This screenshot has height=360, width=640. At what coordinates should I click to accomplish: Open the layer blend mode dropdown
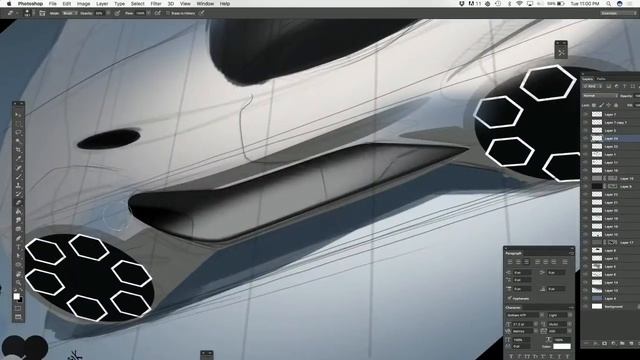(600, 96)
